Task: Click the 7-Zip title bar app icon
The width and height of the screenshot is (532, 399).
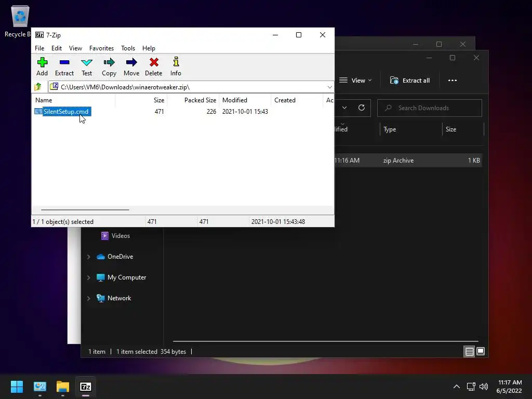Action: 39,35
